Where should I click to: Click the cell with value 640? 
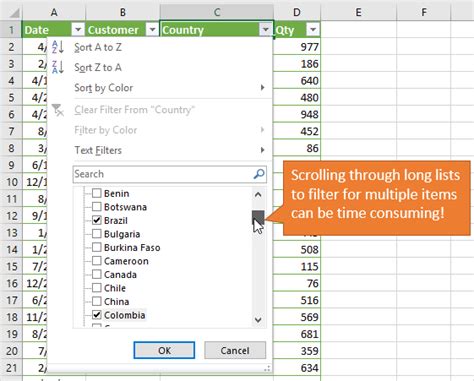click(297, 81)
